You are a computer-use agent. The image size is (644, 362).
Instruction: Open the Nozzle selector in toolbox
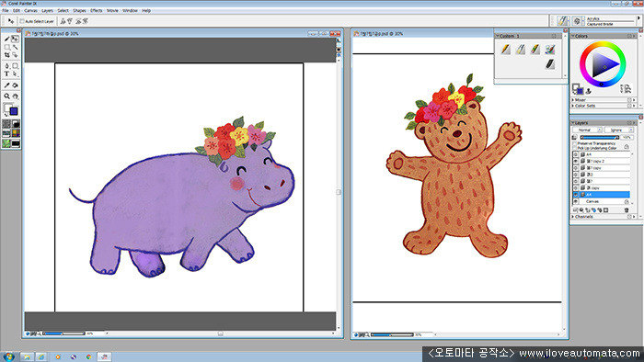[16, 143]
